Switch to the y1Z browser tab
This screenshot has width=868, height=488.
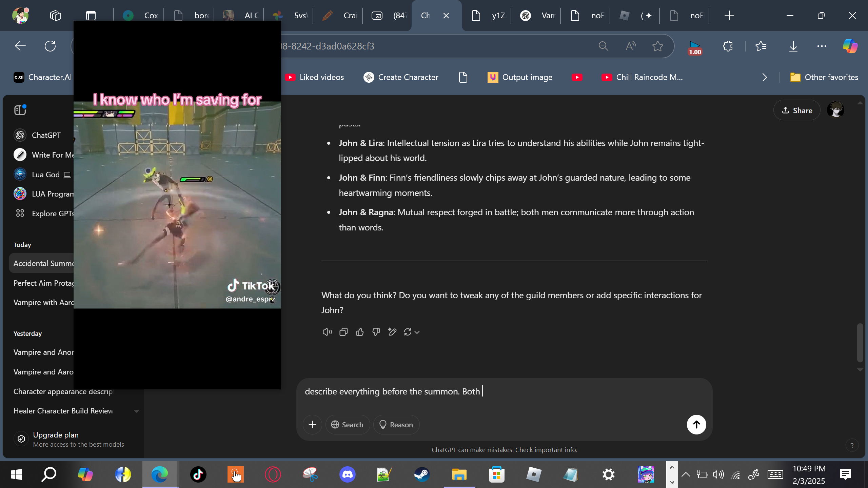488,16
